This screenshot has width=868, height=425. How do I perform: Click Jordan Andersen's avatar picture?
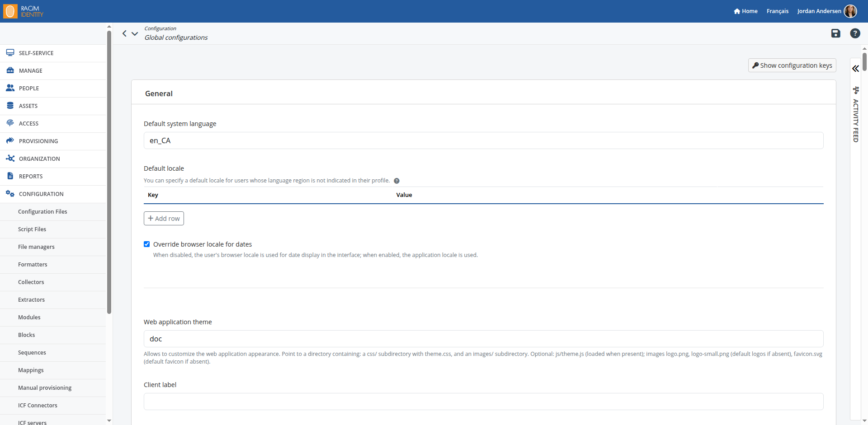click(850, 11)
